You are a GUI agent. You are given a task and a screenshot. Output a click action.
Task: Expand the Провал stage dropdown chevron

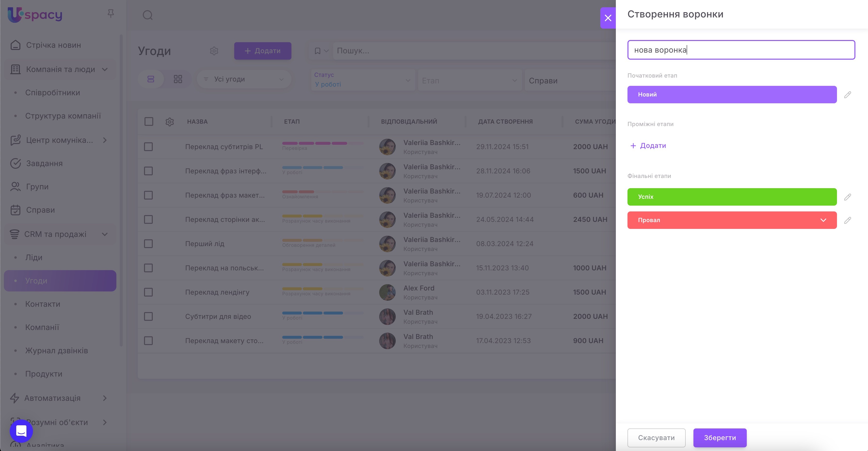click(x=823, y=220)
